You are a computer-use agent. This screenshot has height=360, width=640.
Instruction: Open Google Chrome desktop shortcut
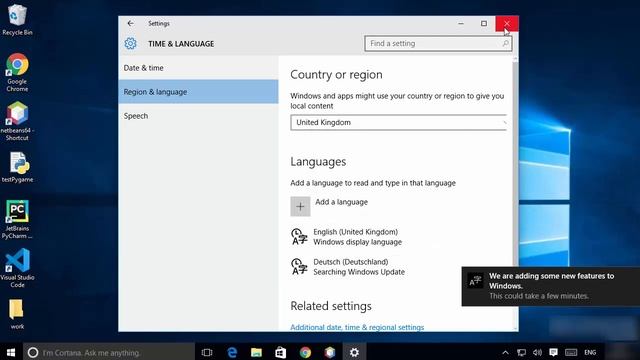pos(17,72)
